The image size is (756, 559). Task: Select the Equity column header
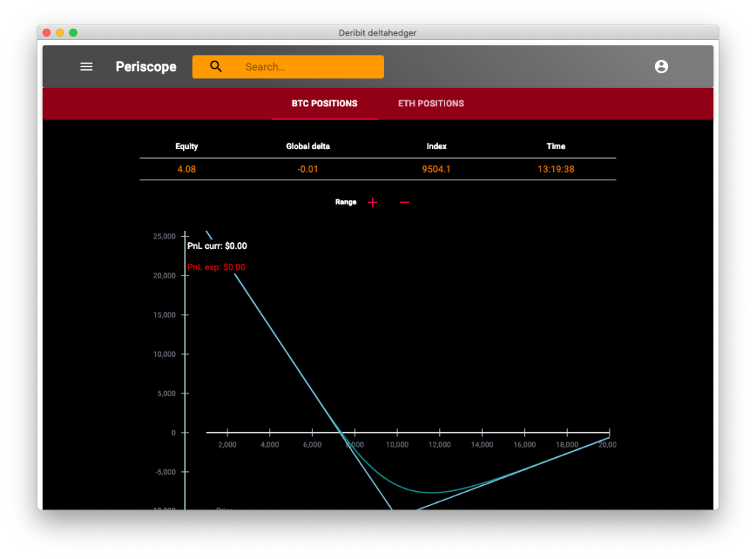(x=187, y=146)
